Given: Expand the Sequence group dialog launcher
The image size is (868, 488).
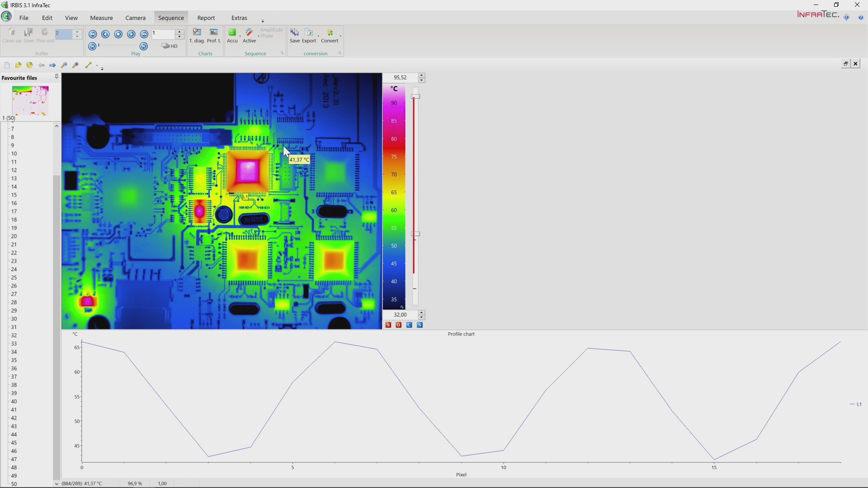Looking at the screenshot, I should click(282, 53).
